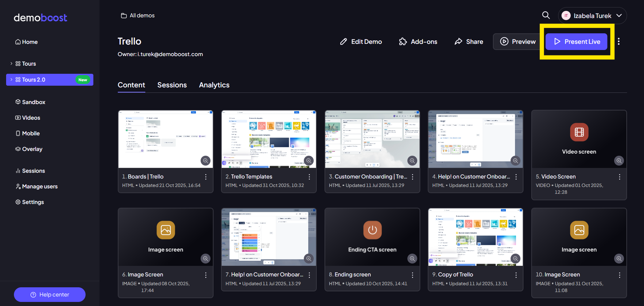Click the Ending CTA screen power icon
Image resolution: width=644 pixels, height=306 pixels.
pyautogui.click(x=372, y=230)
